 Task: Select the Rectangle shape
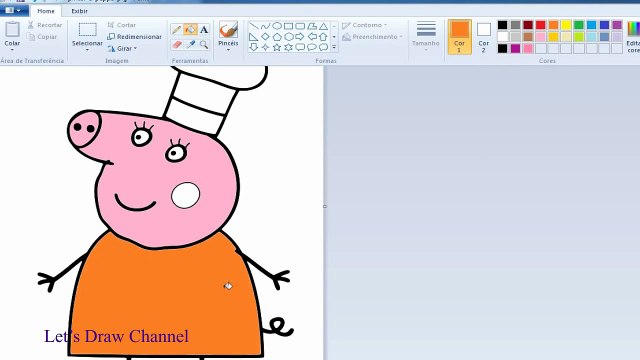288,26
